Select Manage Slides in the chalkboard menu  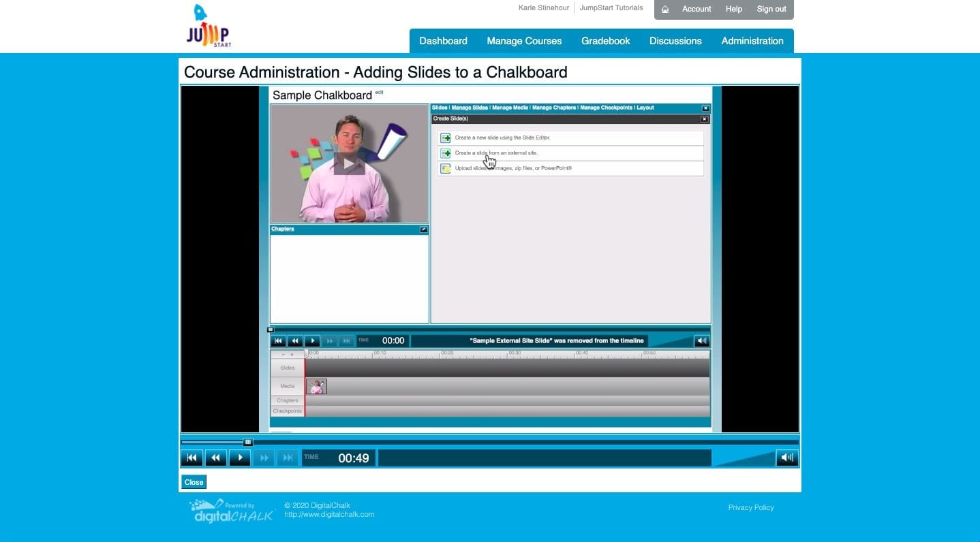(x=470, y=108)
